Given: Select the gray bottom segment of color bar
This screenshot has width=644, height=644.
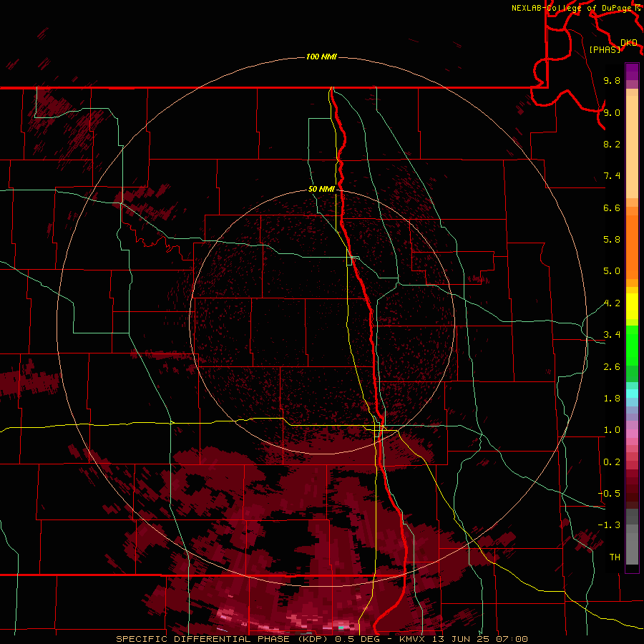Looking at the screenshot, I should point(632,545).
